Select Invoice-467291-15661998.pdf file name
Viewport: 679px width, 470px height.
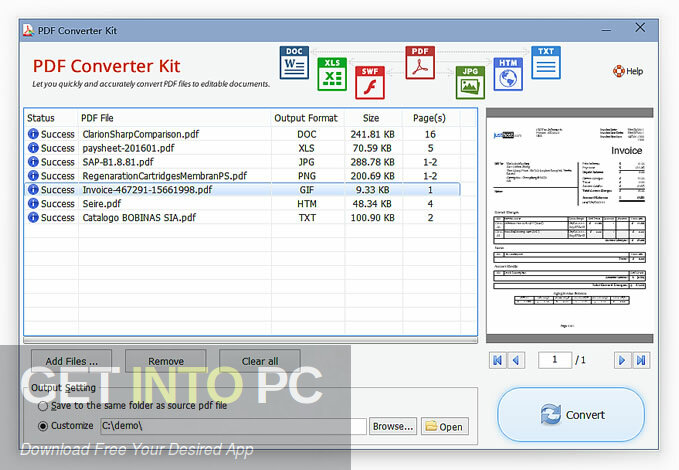pyautogui.click(x=147, y=189)
